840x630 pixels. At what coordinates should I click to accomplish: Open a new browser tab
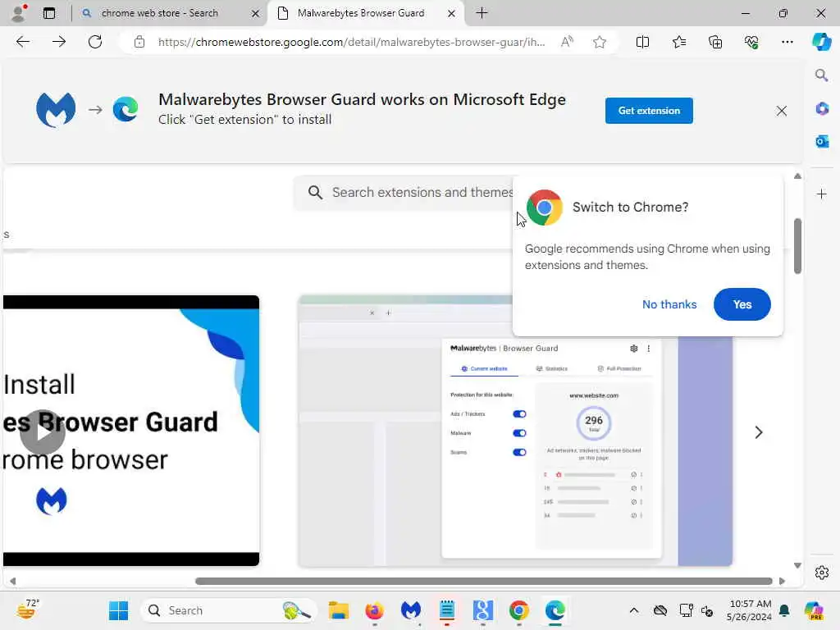click(x=482, y=13)
